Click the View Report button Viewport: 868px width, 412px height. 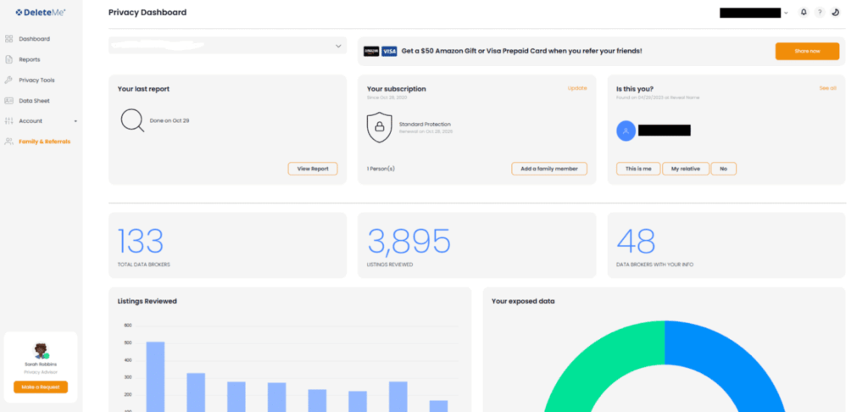[313, 169]
